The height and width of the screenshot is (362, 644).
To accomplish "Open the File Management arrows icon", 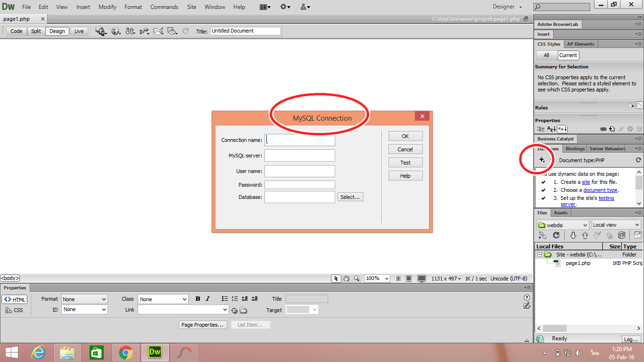I will pos(130,31).
